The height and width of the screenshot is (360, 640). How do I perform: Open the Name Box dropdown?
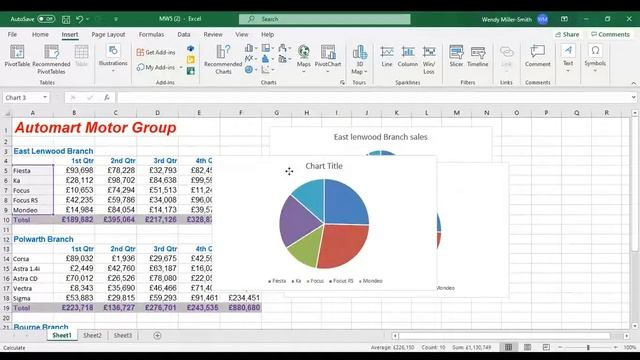(x=44, y=98)
